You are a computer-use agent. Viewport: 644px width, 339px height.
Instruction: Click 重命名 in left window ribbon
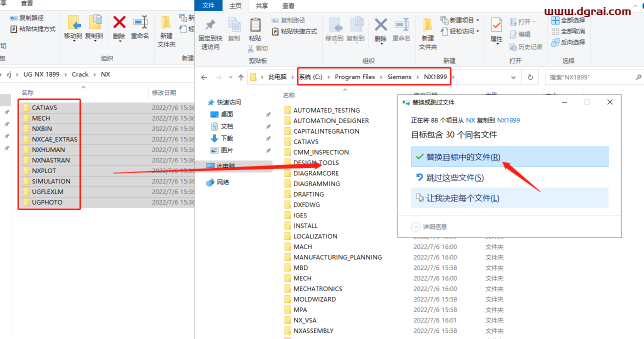[140, 28]
